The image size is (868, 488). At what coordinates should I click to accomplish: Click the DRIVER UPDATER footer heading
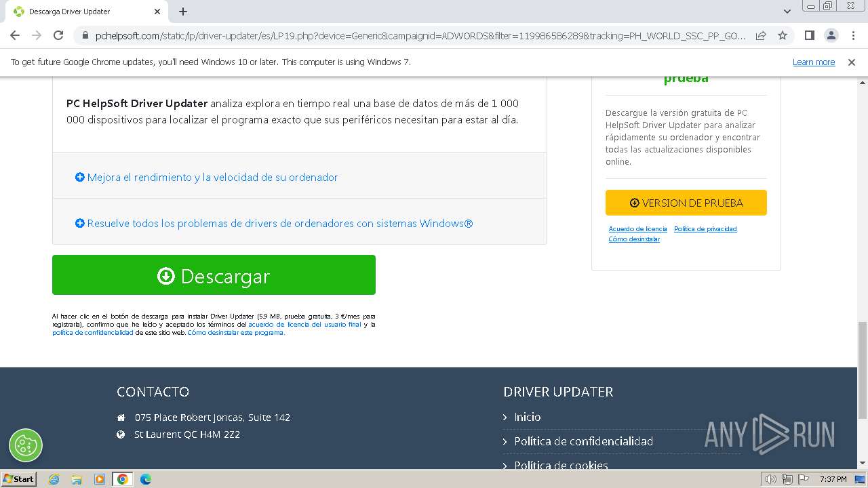click(558, 392)
